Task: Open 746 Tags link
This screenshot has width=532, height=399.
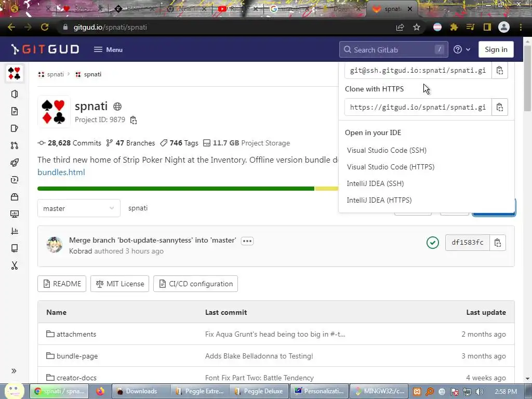Action: pos(179,143)
